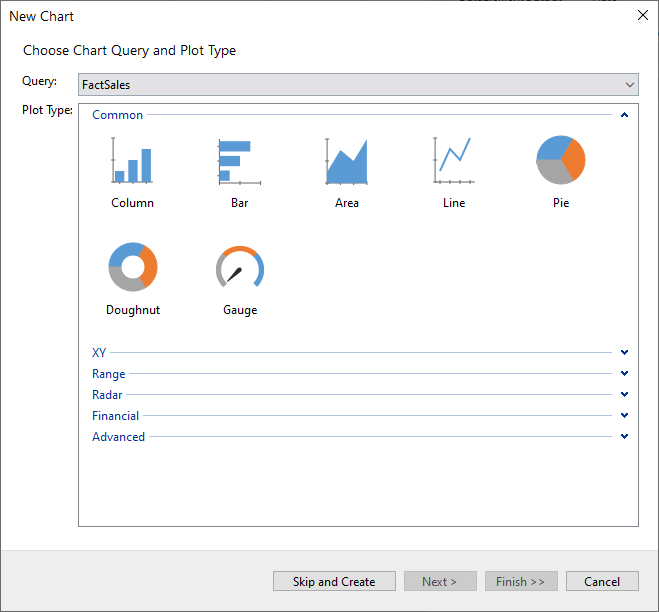Expand the Range plot type section
659x612 pixels.
(x=625, y=373)
